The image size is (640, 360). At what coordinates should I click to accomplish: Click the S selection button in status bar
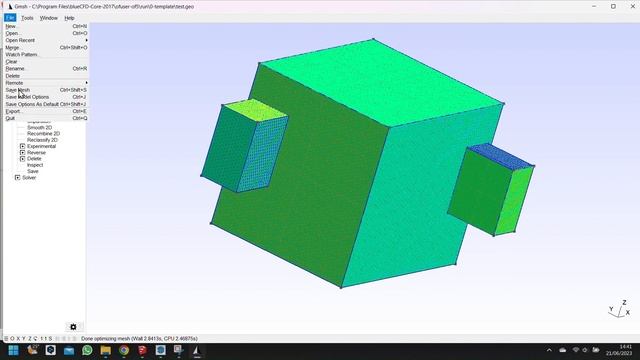pyautogui.click(x=50, y=339)
